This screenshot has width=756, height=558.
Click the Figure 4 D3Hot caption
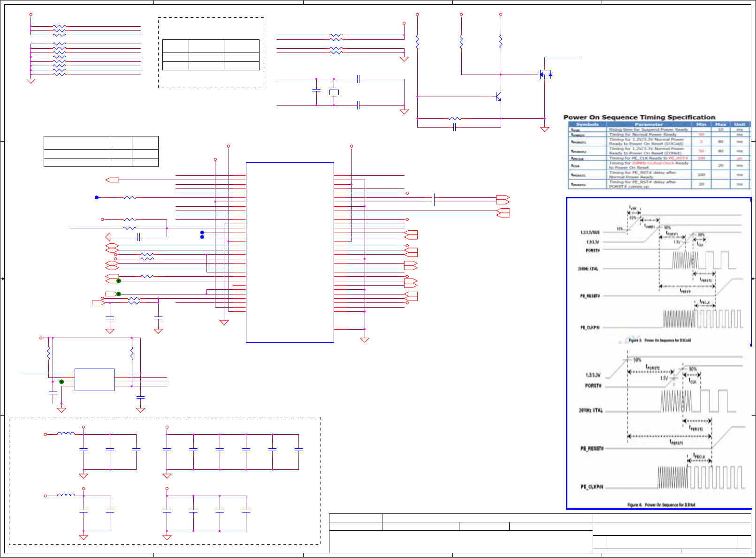click(661, 505)
